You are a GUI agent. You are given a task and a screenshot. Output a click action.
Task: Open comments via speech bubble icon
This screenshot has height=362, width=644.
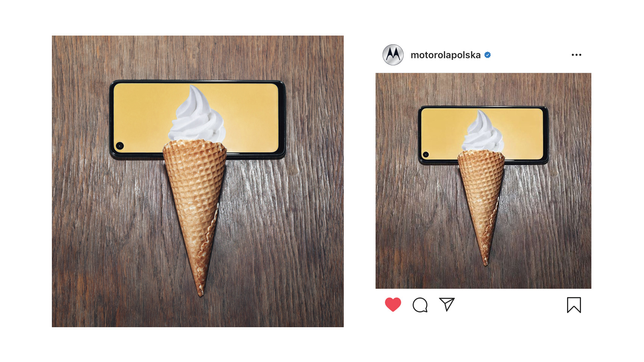point(420,305)
